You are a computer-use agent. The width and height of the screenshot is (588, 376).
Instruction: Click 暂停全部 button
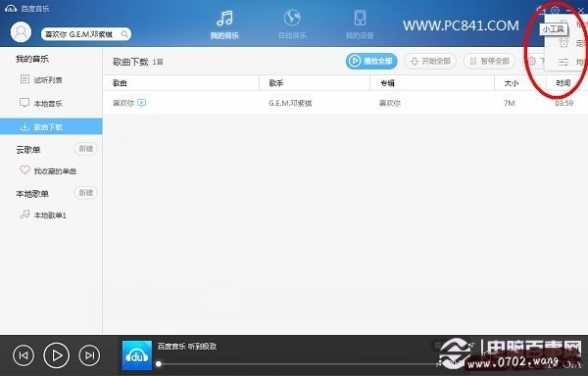(x=490, y=61)
